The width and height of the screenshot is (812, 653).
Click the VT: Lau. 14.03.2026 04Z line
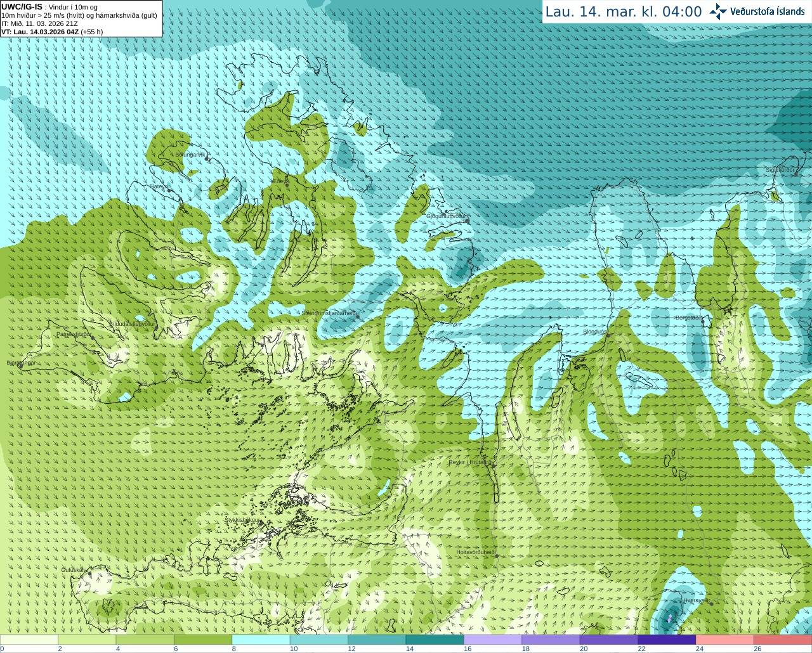pyautogui.click(x=52, y=32)
